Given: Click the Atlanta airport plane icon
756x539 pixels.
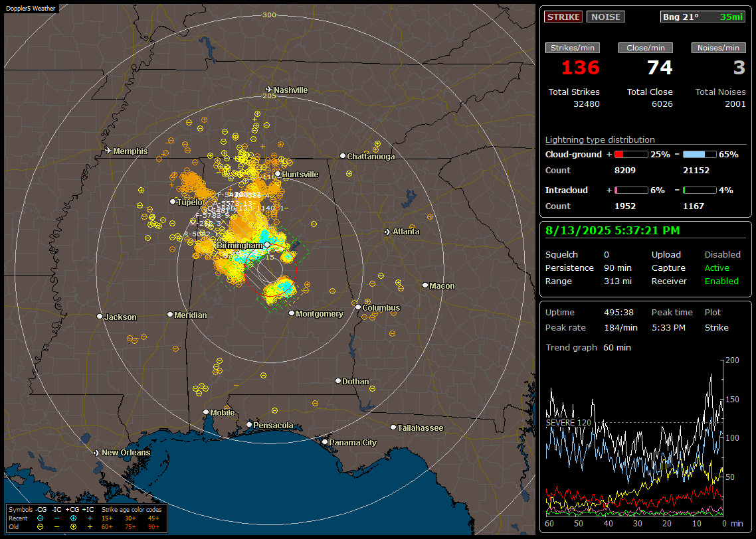Looking at the screenshot, I should tap(388, 232).
